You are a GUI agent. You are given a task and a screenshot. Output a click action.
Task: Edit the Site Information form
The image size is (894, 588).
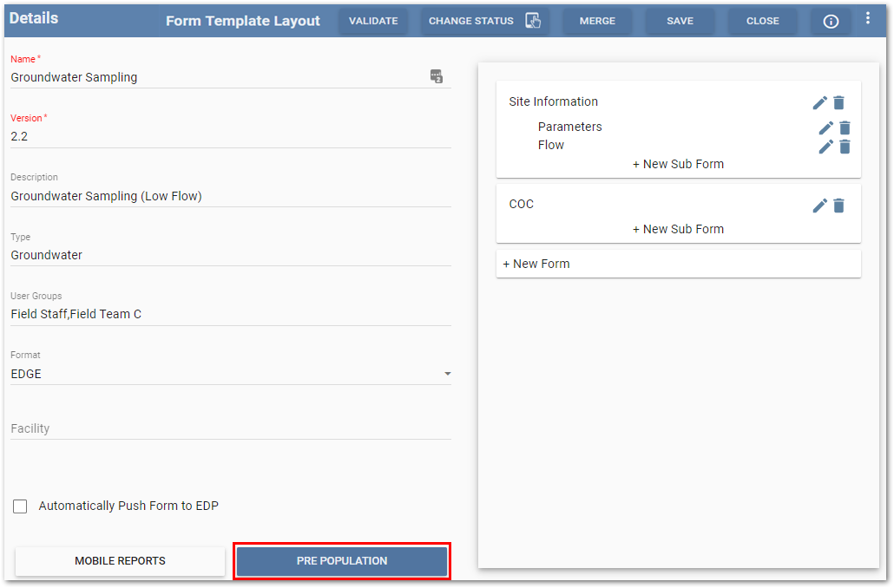click(819, 102)
